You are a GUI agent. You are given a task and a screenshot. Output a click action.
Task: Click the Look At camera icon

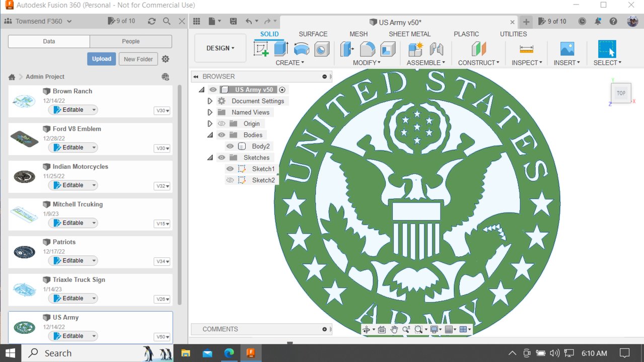[x=382, y=329]
